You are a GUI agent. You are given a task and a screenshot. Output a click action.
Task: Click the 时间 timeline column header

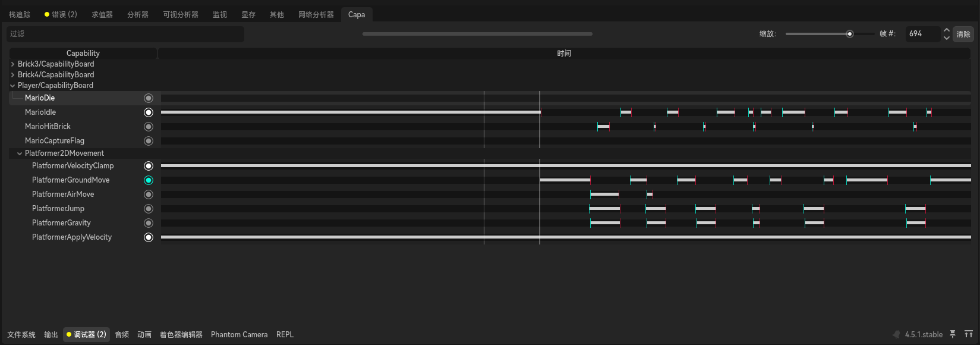[x=565, y=54]
